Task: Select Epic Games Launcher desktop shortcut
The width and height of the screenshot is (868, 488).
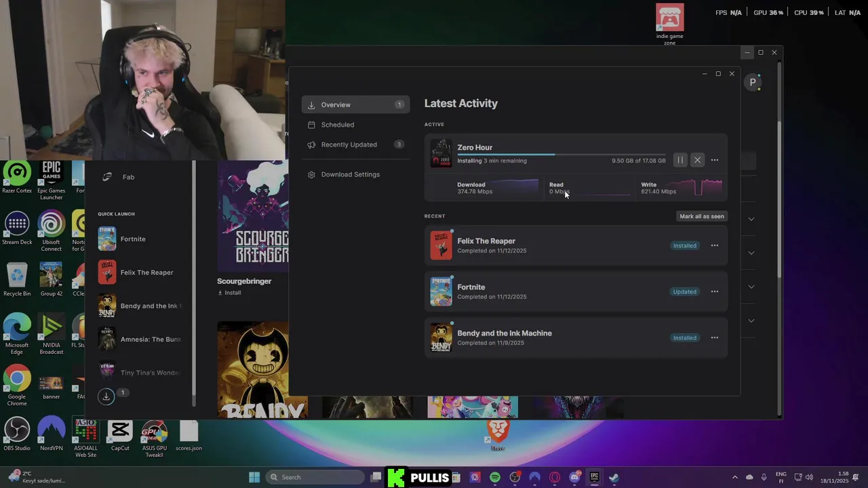Action: pos(51,180)
